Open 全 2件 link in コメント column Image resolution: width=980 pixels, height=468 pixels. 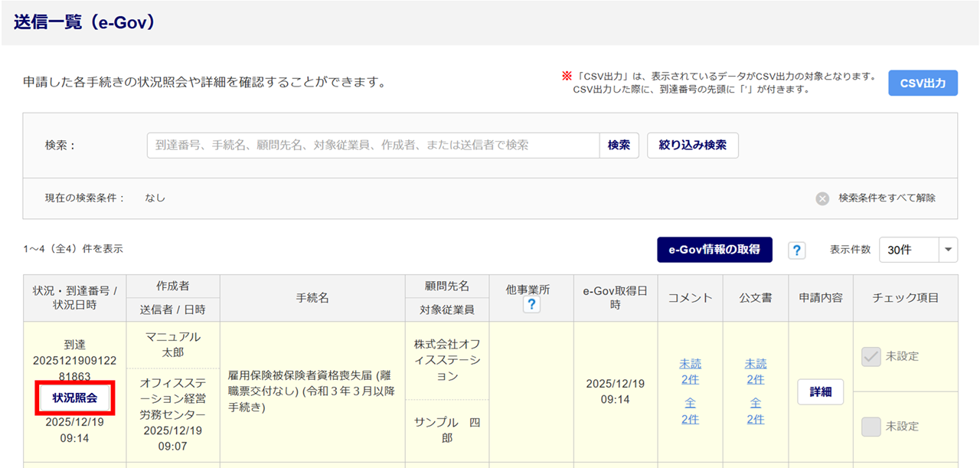pyautogui.click(x=690, y=411)
